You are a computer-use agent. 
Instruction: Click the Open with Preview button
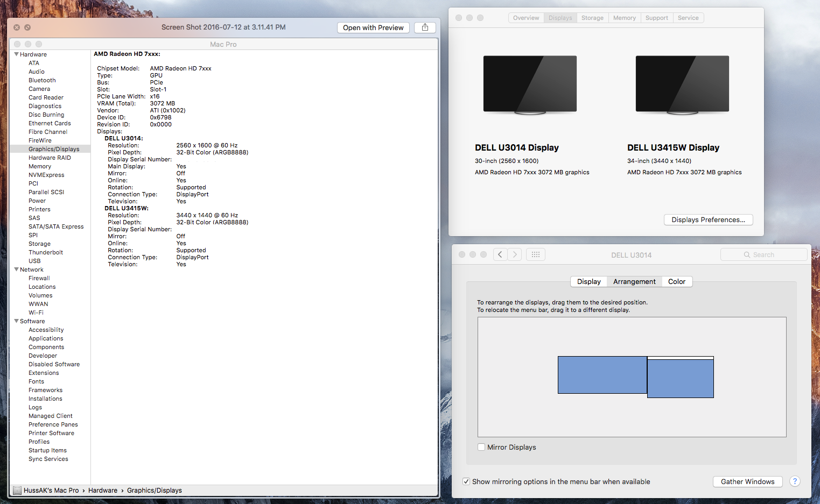373,27
